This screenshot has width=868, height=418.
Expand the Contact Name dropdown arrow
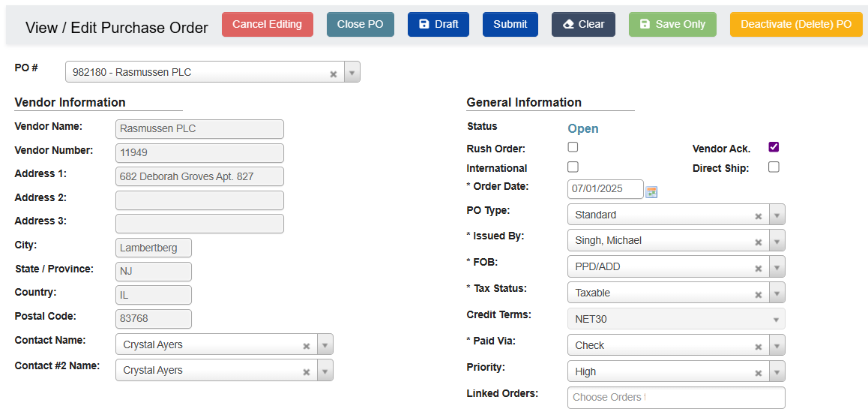pos(325,344)
